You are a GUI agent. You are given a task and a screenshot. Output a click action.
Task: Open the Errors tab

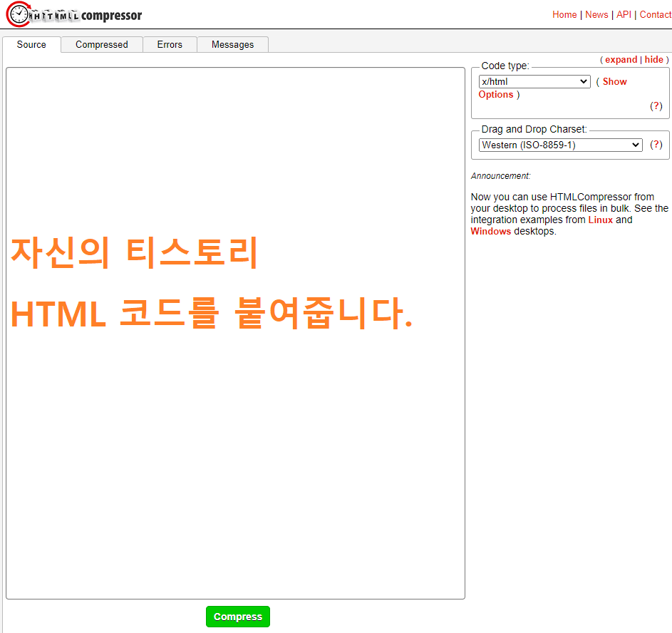click(170, 45)
